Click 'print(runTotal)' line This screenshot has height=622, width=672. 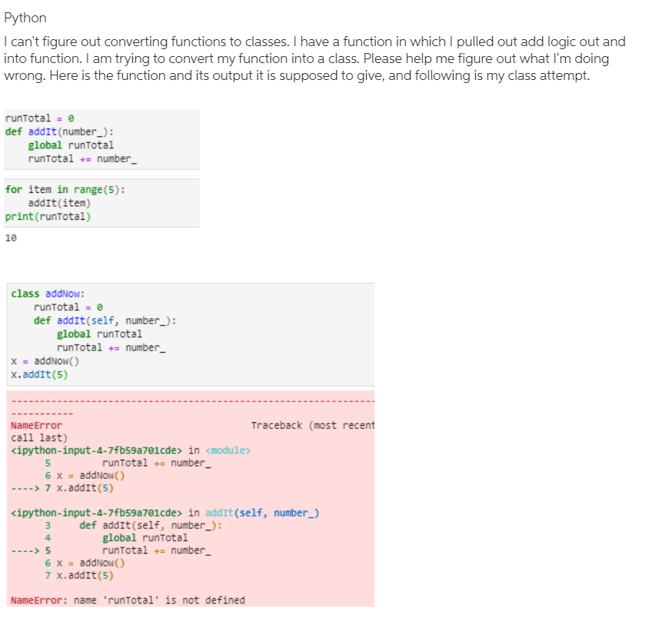pos(48,217)
